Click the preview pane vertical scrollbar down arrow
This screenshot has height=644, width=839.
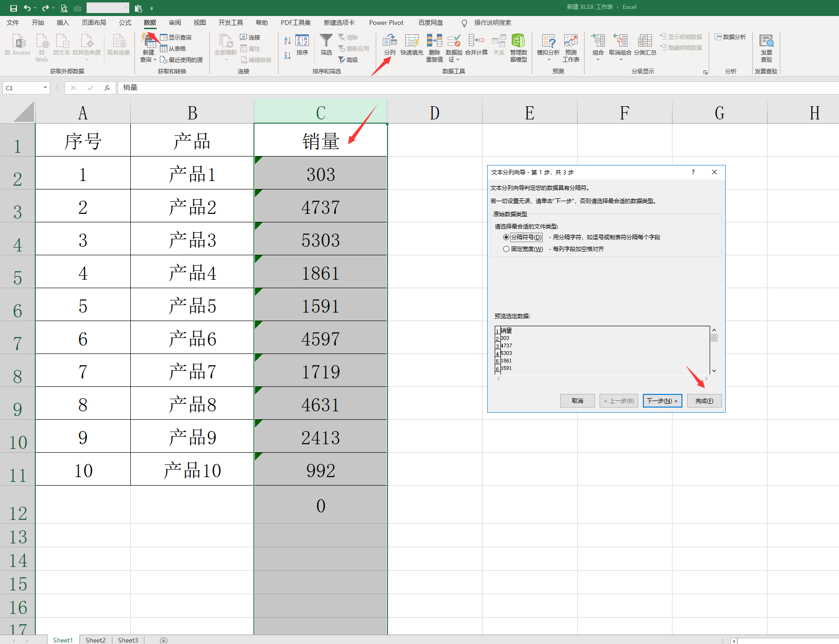[x=714, y=370]
